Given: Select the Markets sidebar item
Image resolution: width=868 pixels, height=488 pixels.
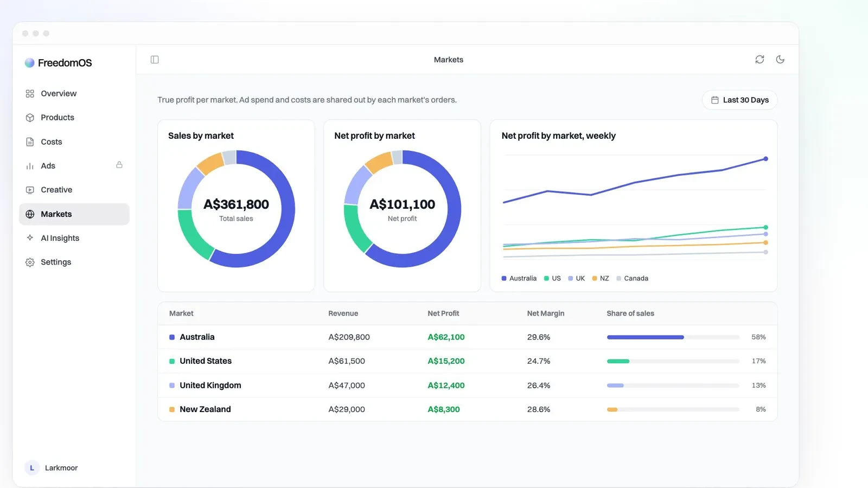Looking at the screenshot, I should [x=74, y=214].
